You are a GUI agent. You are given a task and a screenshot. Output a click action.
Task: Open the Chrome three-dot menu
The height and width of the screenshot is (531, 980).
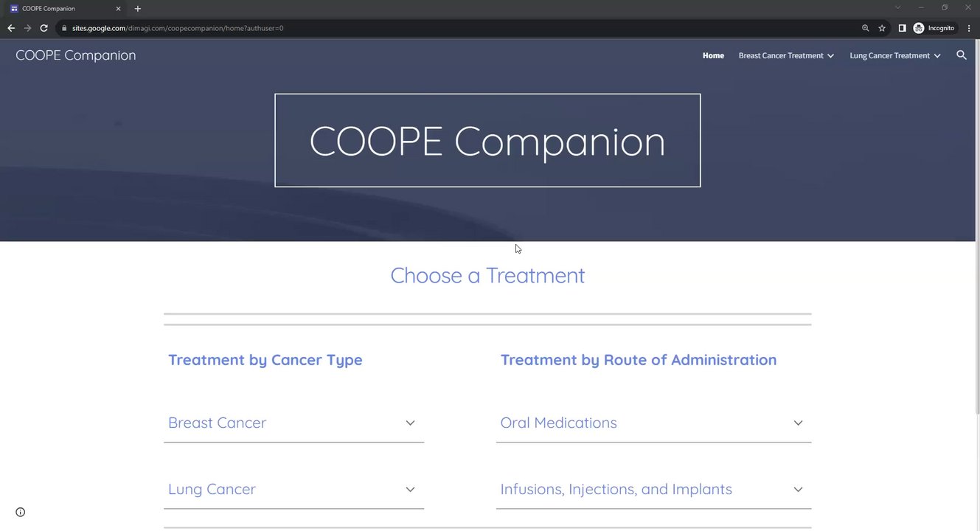pyautogui.click(x=969, y=28)
